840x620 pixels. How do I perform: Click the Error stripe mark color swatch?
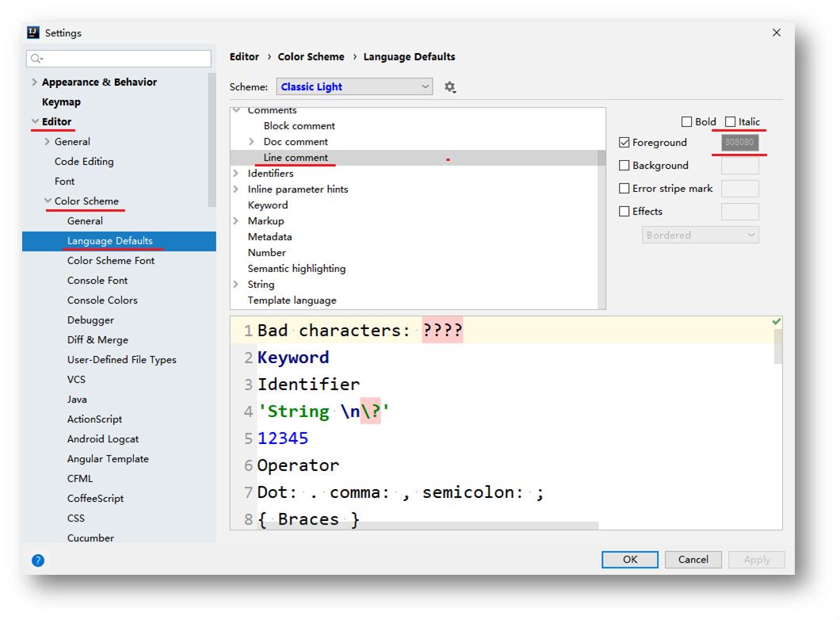click(x=740, y=188)
